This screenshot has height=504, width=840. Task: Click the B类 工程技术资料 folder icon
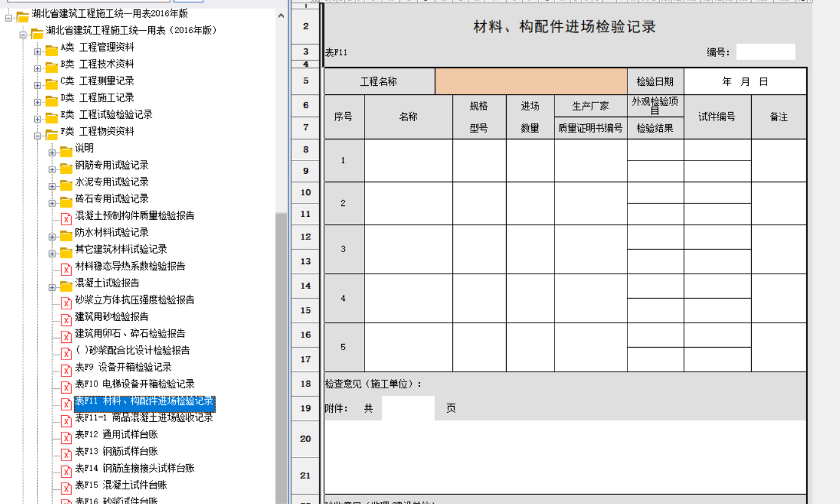(x=51, y=67)
